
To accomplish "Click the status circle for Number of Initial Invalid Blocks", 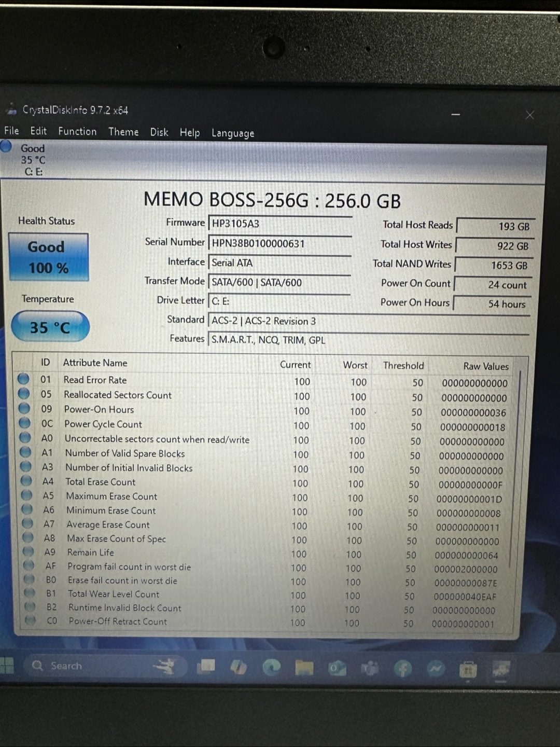I will 26,466.
